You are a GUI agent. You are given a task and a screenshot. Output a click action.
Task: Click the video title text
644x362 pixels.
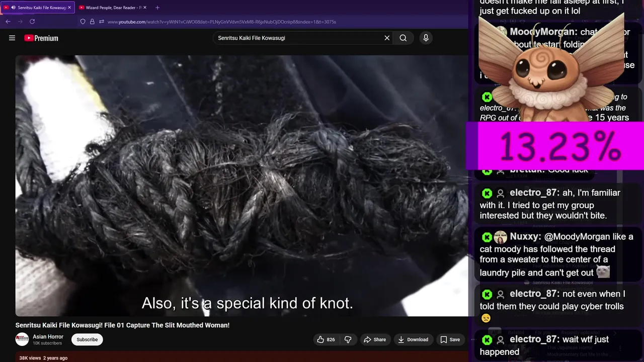(122, 325)
